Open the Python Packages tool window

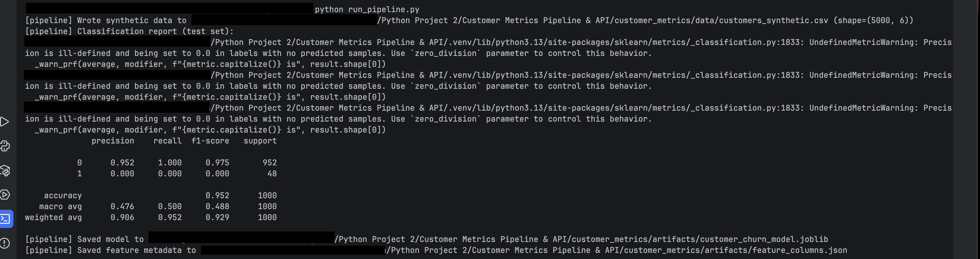click(5, 171)
